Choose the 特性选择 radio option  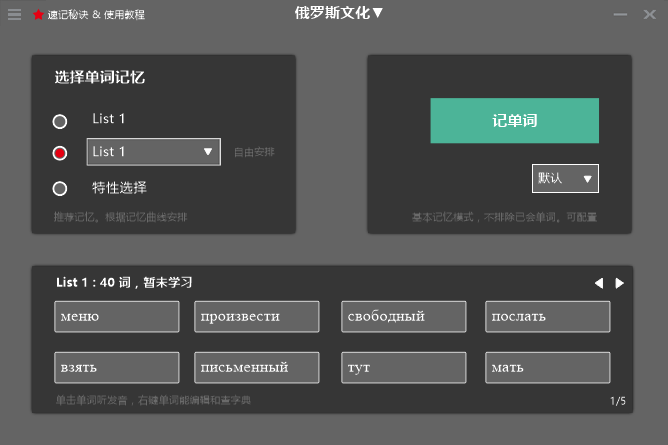[60, 188]
